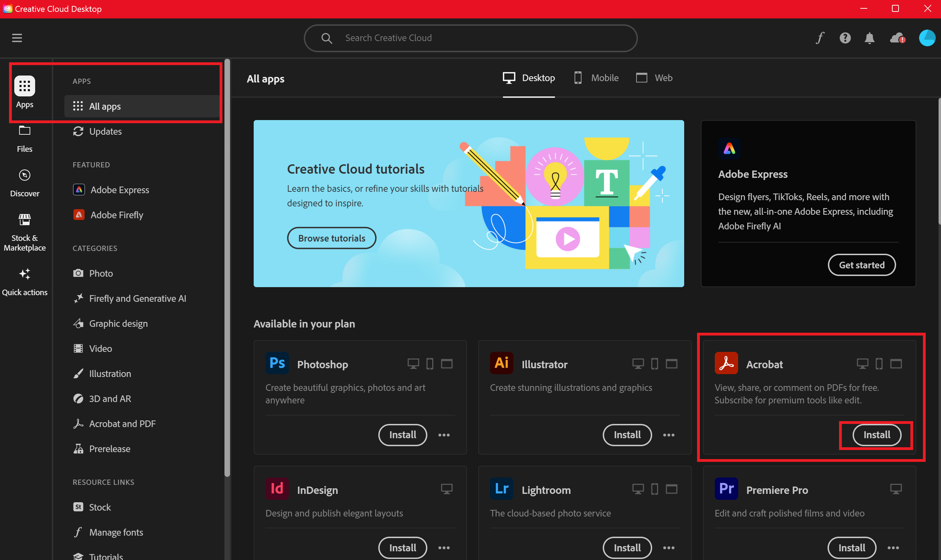This screenshot has height=560, width=941.
Task: Click the Premiere Pro desktop platform icon
Action: point(896,489)
